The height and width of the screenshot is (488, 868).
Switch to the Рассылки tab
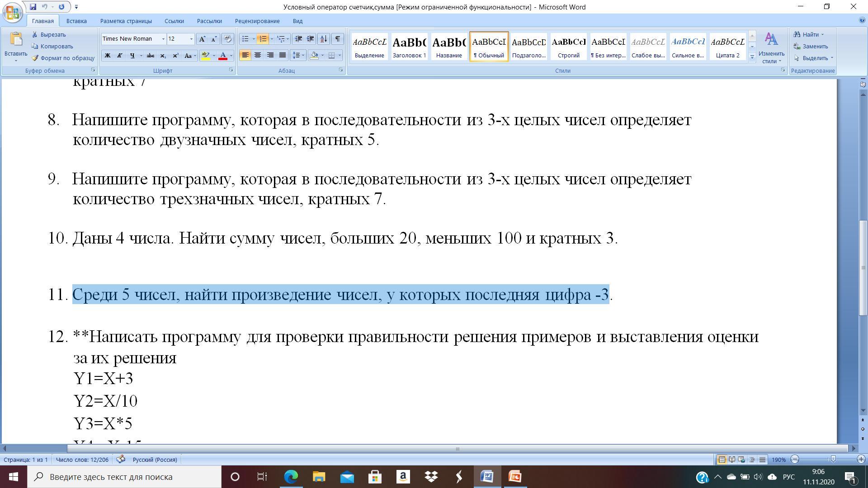tap(209, 21)
